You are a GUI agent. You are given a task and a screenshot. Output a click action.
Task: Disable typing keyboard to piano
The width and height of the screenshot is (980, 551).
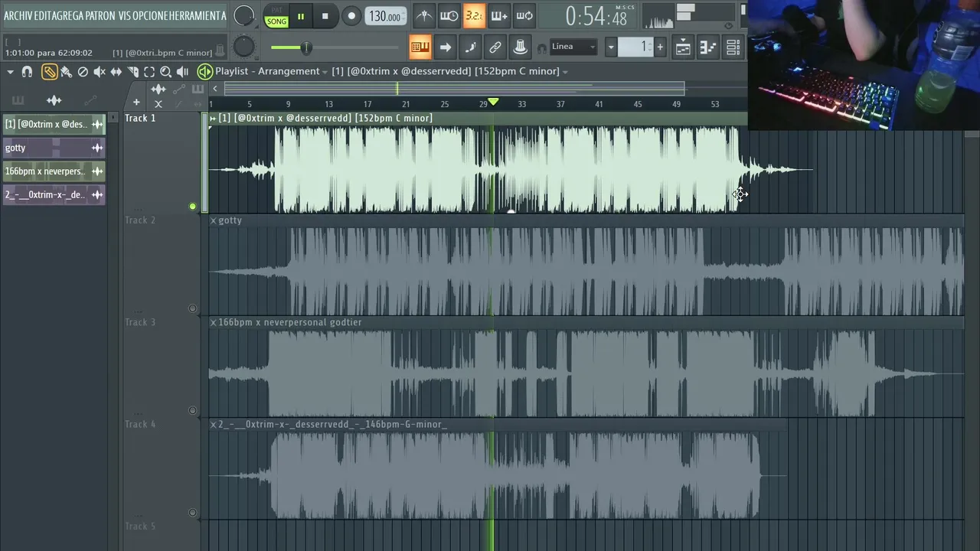click(x=420, y=47)
